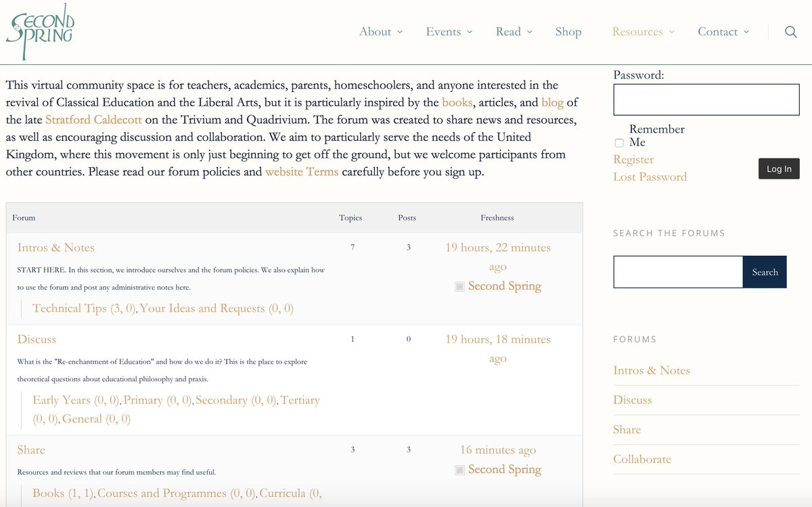Open the Courses and Programmes subforum
Viewport: 812px width, 507px height.
177,493
